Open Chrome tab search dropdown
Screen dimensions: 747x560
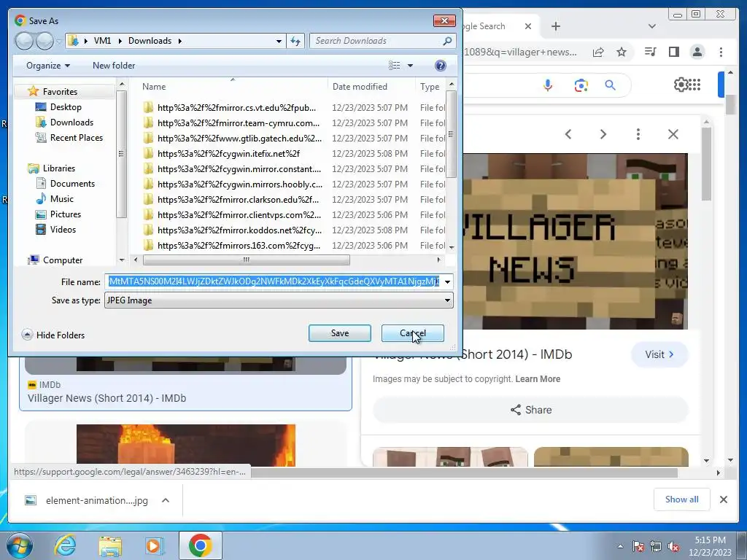pos(652,26)
